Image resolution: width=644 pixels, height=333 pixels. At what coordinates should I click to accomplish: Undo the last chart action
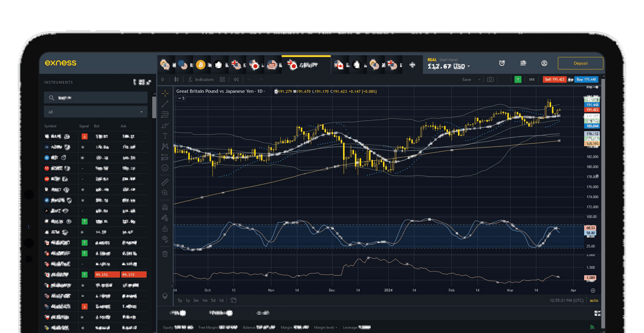coord(250,80)
